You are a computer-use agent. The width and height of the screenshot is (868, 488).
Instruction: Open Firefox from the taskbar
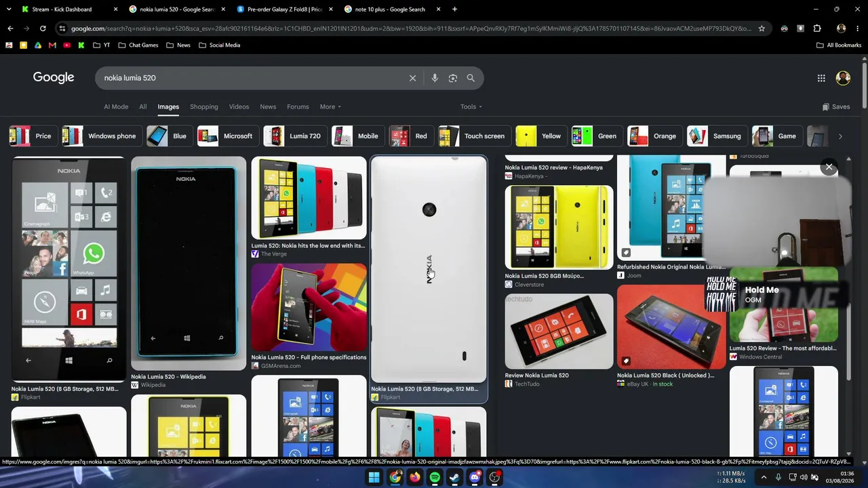[x=414, y=477]
